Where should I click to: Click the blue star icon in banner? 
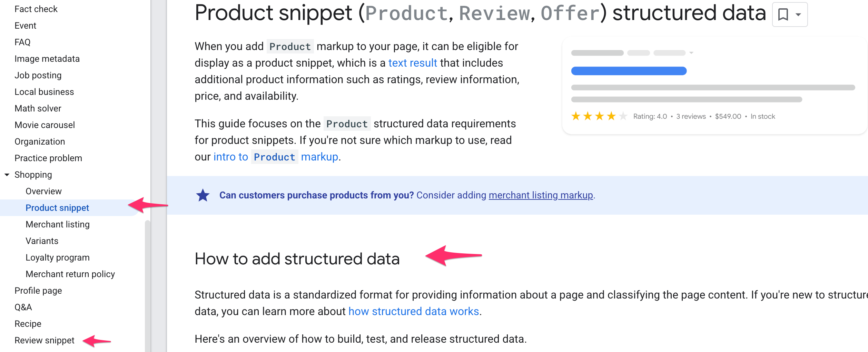point(203,195)
